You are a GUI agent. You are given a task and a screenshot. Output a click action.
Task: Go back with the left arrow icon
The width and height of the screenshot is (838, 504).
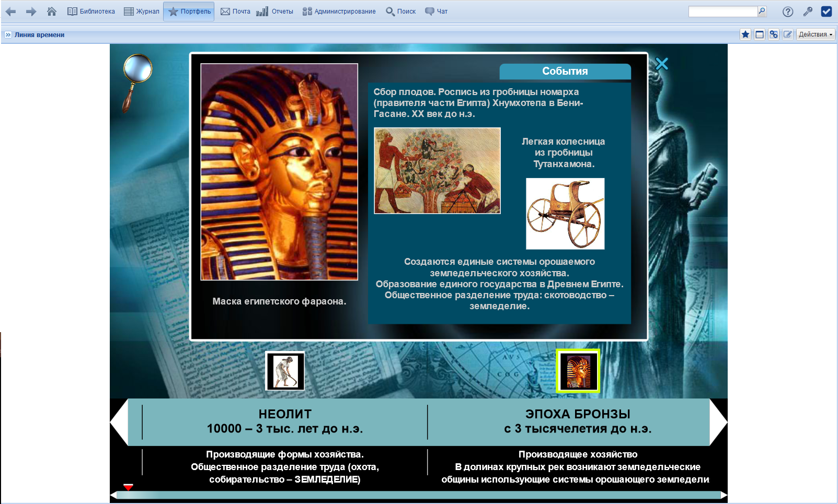10,11
